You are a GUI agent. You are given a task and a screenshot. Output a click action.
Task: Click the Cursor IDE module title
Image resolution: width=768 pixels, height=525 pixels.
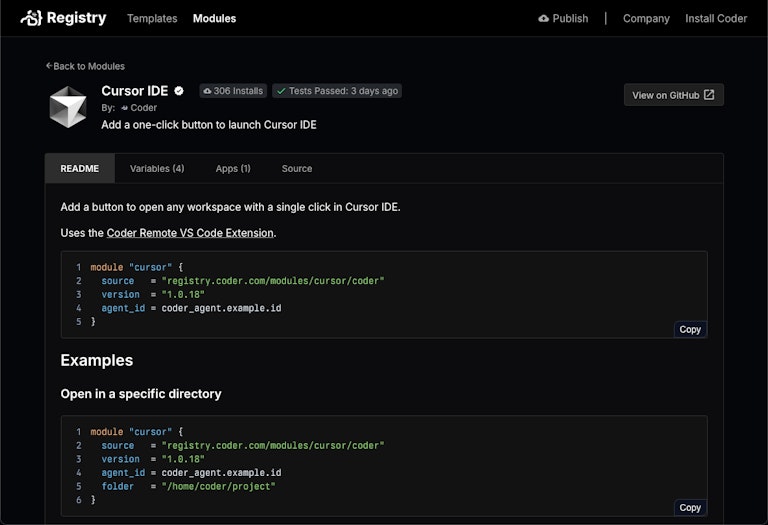point(135,91)
